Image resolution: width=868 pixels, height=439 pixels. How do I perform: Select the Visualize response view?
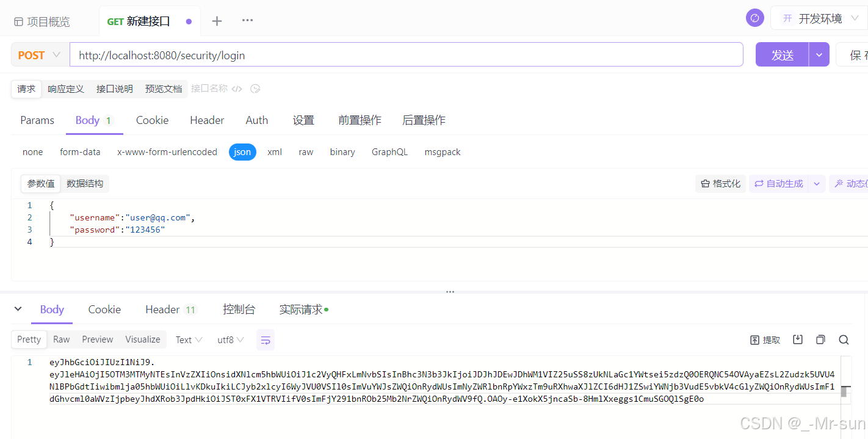click(143, 339)
